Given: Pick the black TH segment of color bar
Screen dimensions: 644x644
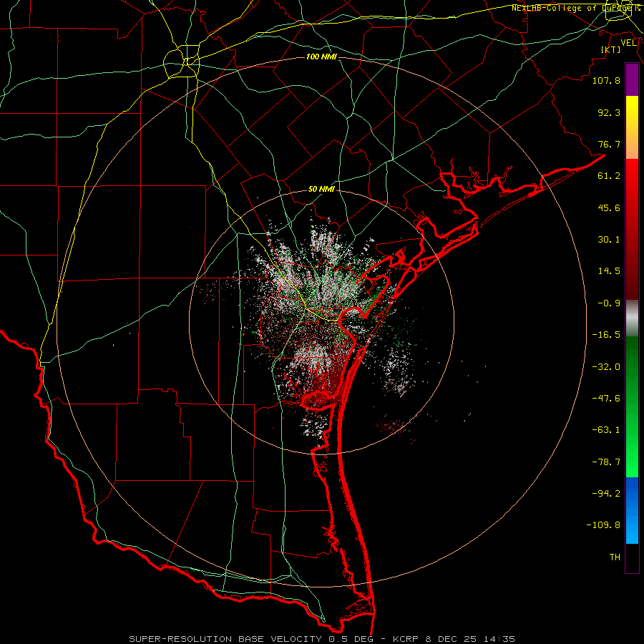Looking at the screenshot, I should click(x=632, y=558).
